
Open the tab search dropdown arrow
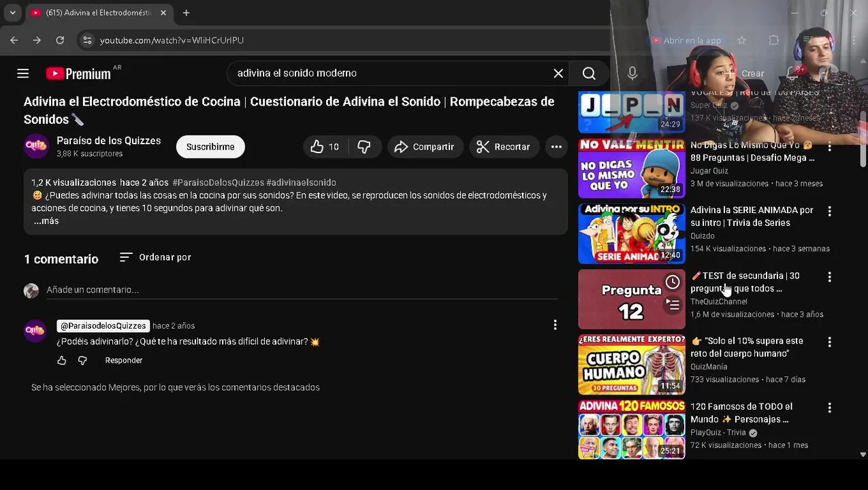point(12,13)
